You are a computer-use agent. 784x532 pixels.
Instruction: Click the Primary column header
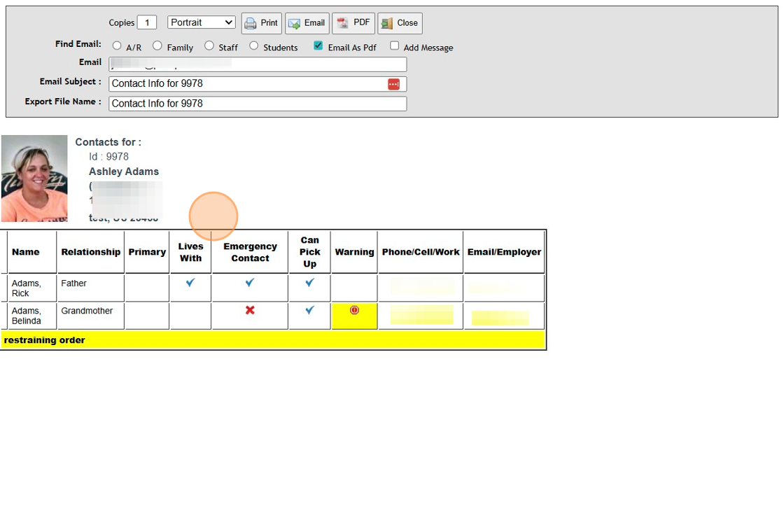[x=147, y=252]
